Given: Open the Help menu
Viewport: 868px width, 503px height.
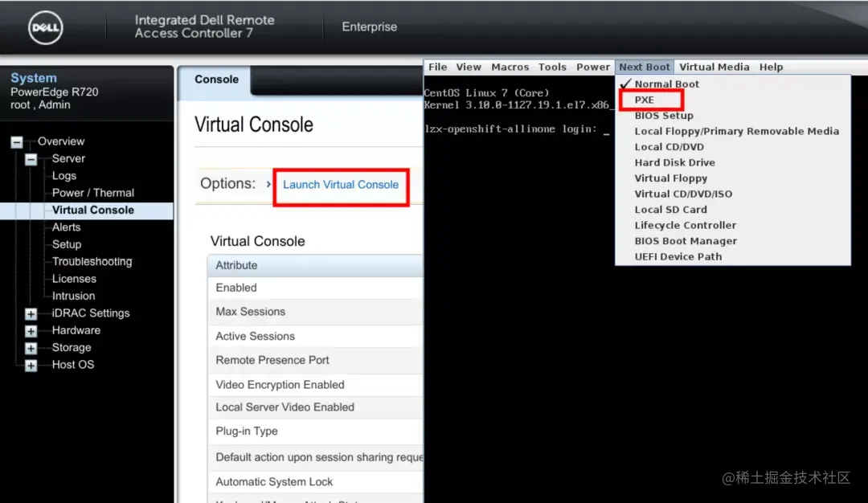Looking at the screenshot, I should coord(771,67).
